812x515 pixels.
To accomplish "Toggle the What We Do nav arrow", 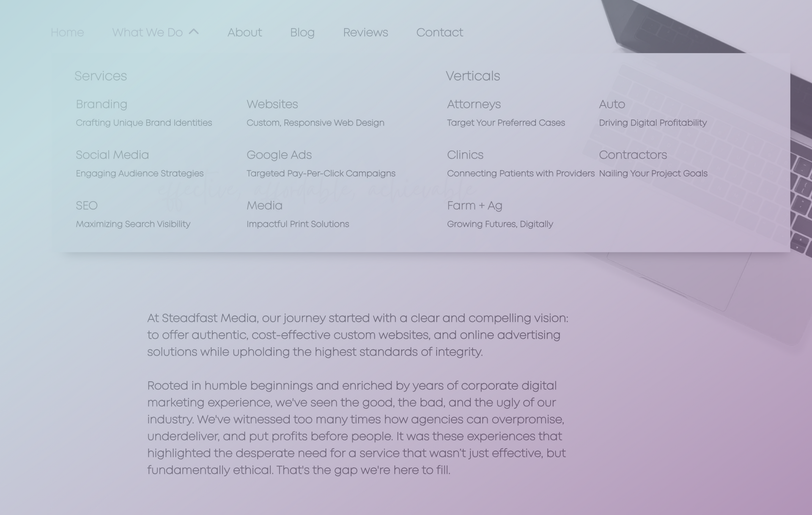I will (193, 31).
